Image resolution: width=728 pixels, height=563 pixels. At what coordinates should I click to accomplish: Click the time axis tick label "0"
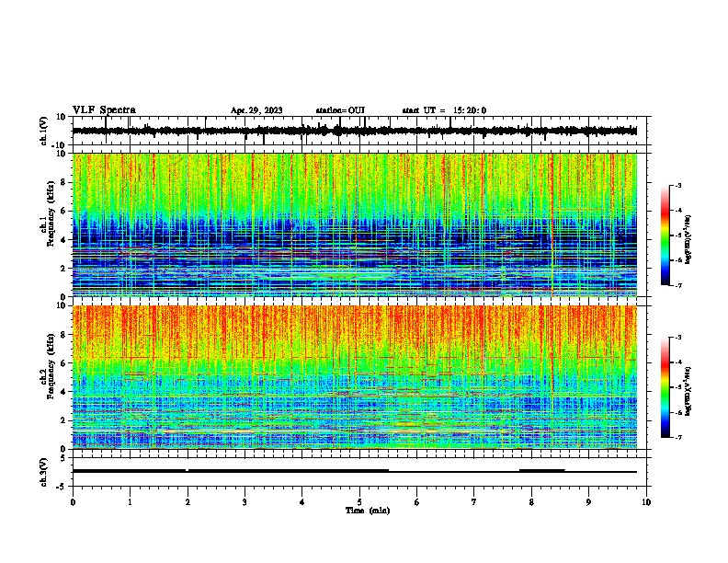point(73,502)
